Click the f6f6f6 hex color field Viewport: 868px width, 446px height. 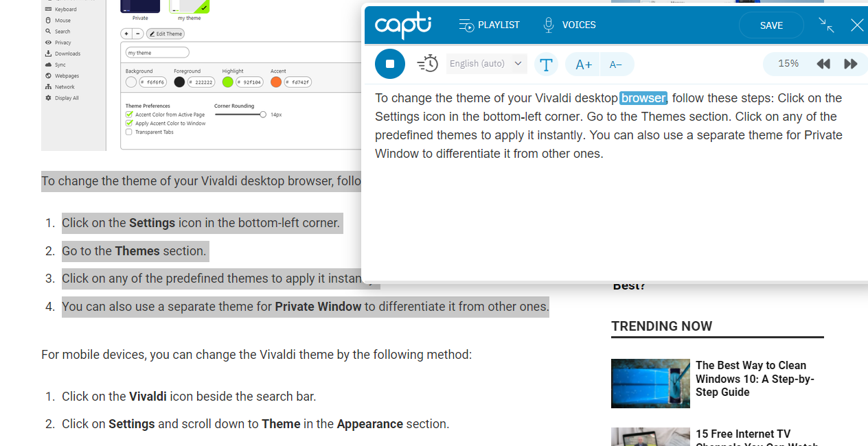tap(153, 82)
